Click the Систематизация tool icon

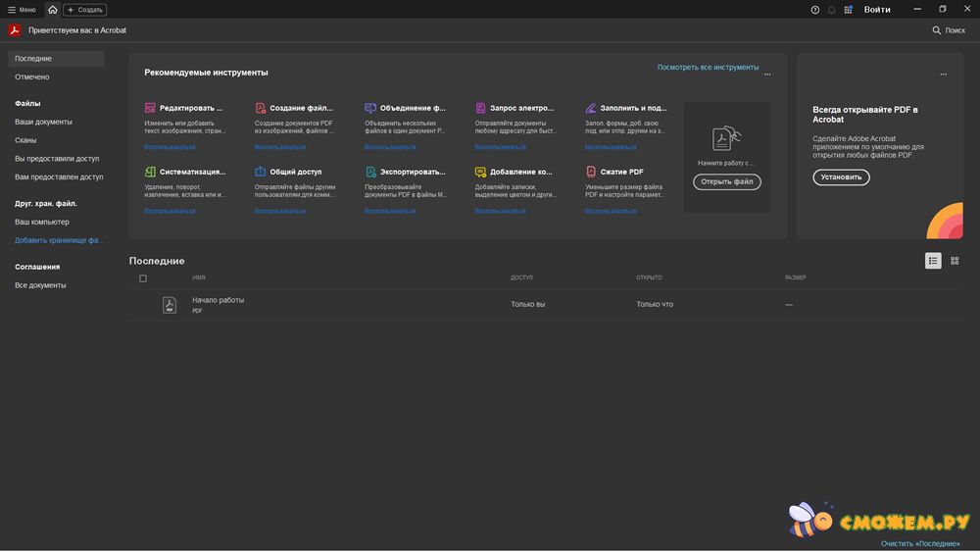coord(150,172)
